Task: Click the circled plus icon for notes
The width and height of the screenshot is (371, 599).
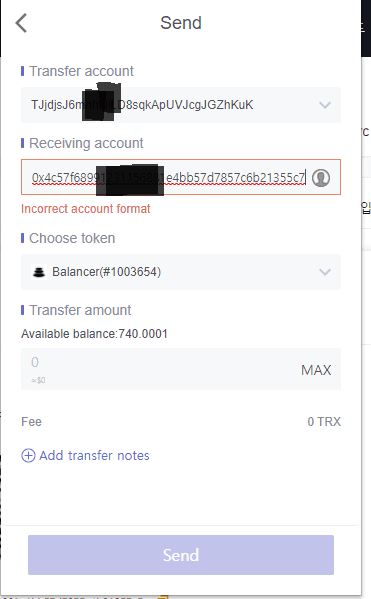Action: point(28,455)
